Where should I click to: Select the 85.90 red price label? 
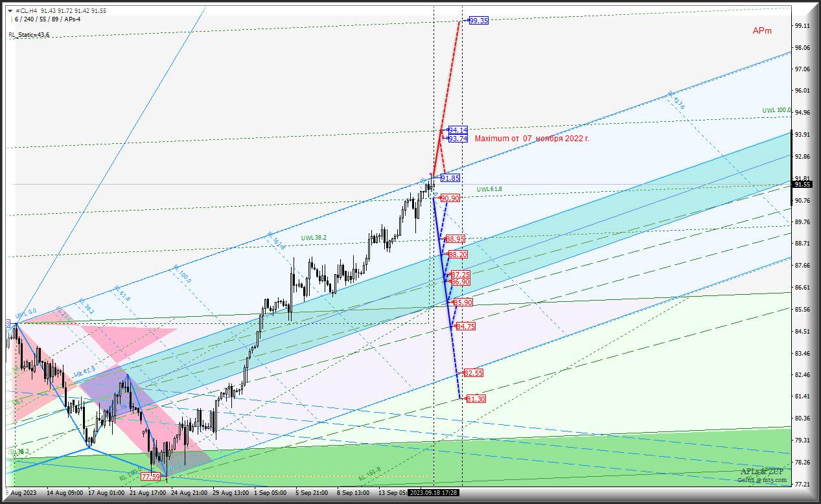[463, 303]
